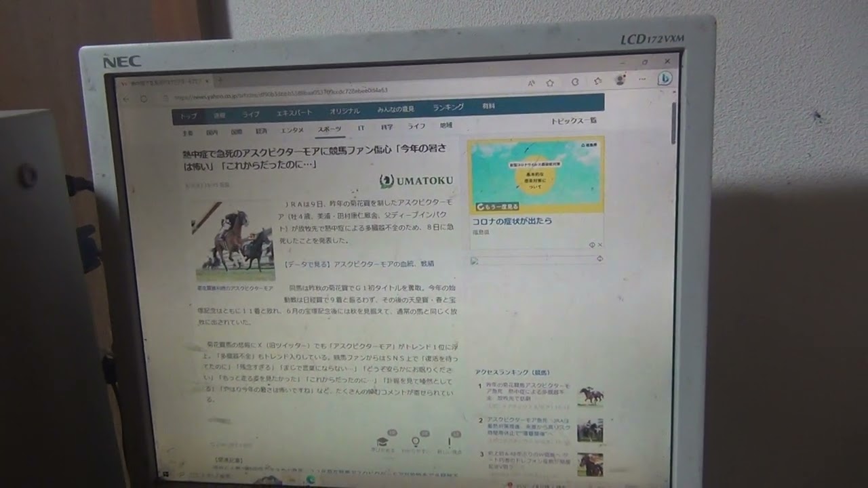This screenshot has width=868, height=488.
Task: Open the オリジナル tab
Action: [x=345, y=110]
